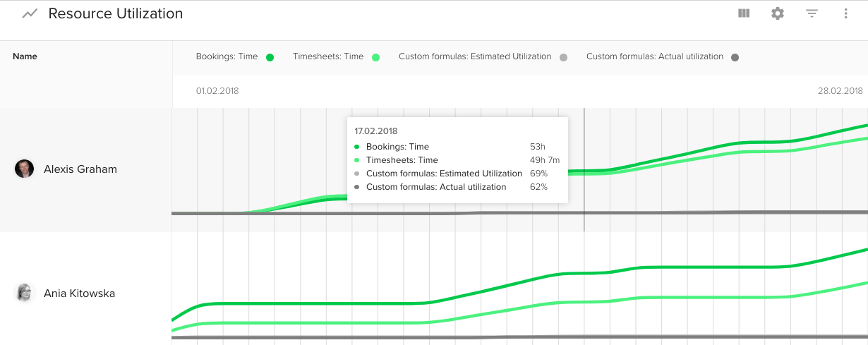Screen dimensions: 868x345
Task: Toggle the Actual utilization legend dot
Action: pos(735,57)
